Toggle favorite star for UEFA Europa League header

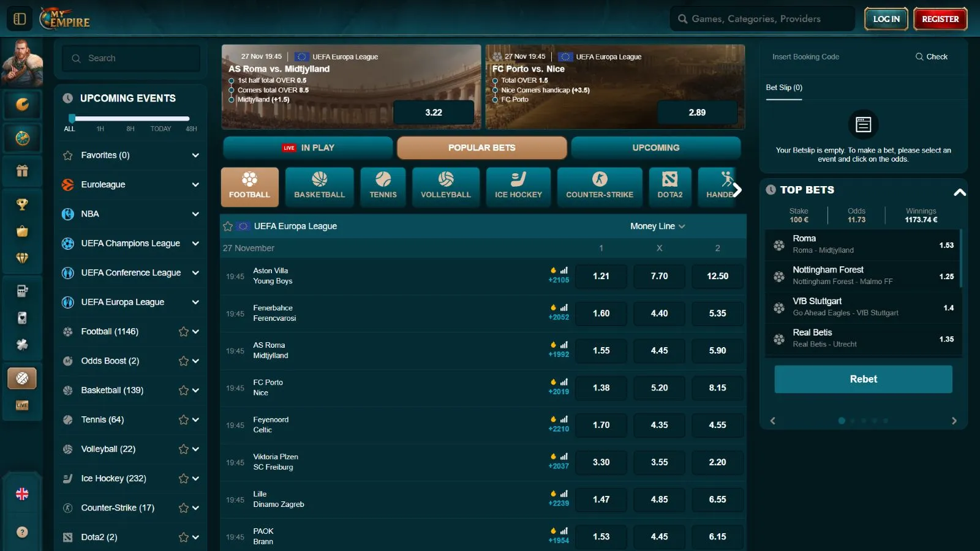point(228,227)
